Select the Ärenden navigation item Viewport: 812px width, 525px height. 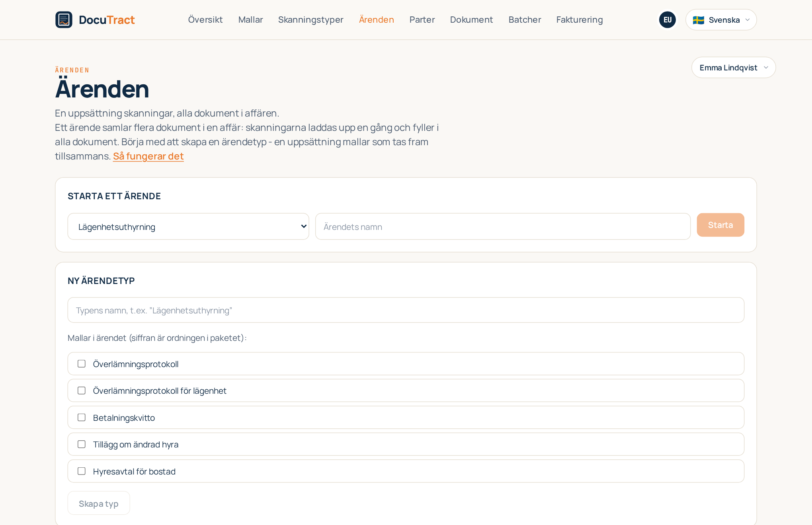(377, 19)
